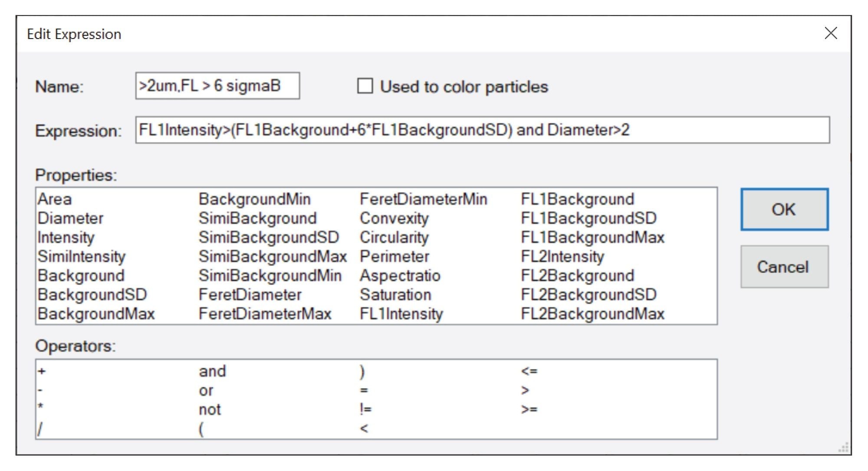Select the FL2Background property
868x471 pixels.
pyautogui.click(x=578, y=275)
